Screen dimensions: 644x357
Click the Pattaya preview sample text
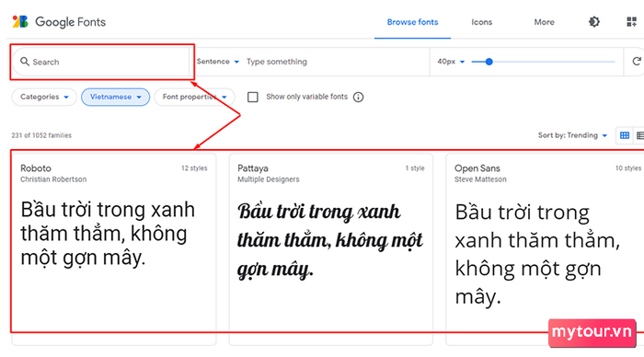click(x=329, y=240)
